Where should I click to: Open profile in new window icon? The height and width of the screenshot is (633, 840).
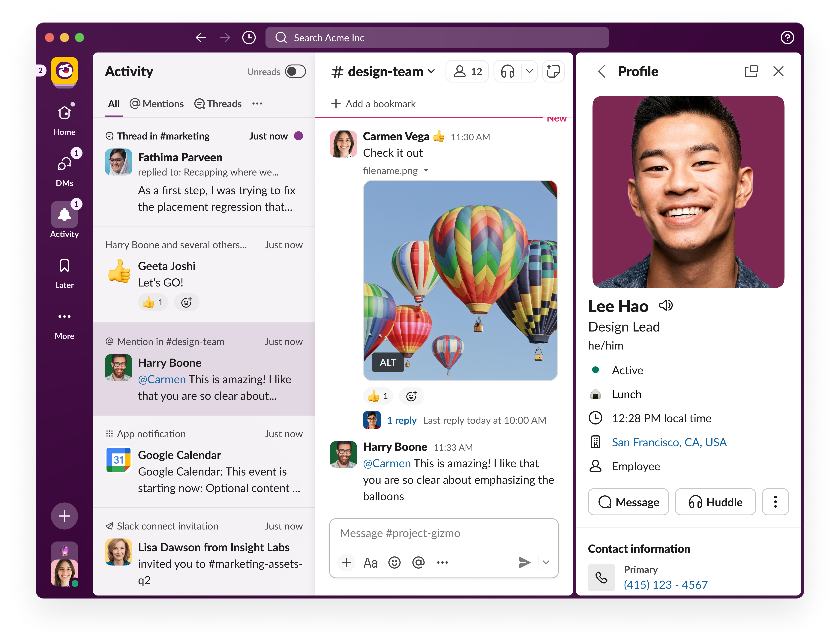(751, 71)
